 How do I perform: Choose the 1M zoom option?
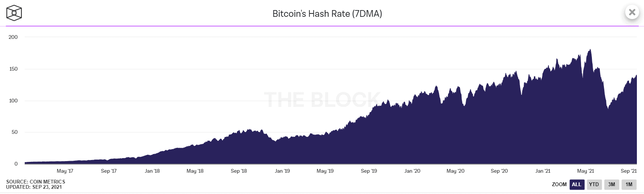tap(629, 184)
